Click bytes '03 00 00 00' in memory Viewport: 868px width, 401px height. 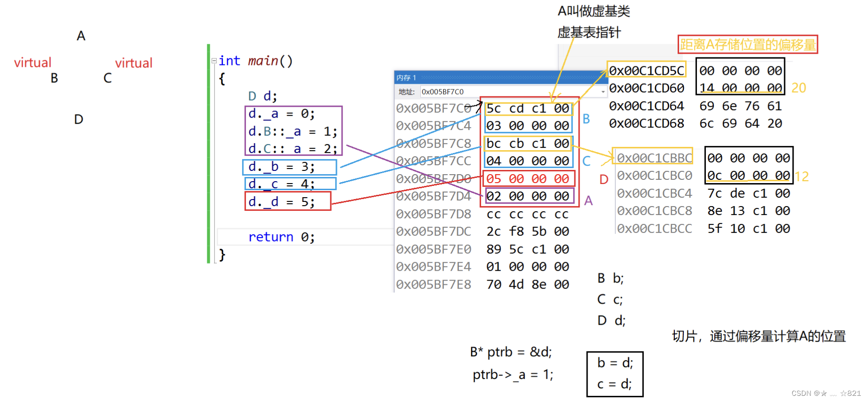528,126
